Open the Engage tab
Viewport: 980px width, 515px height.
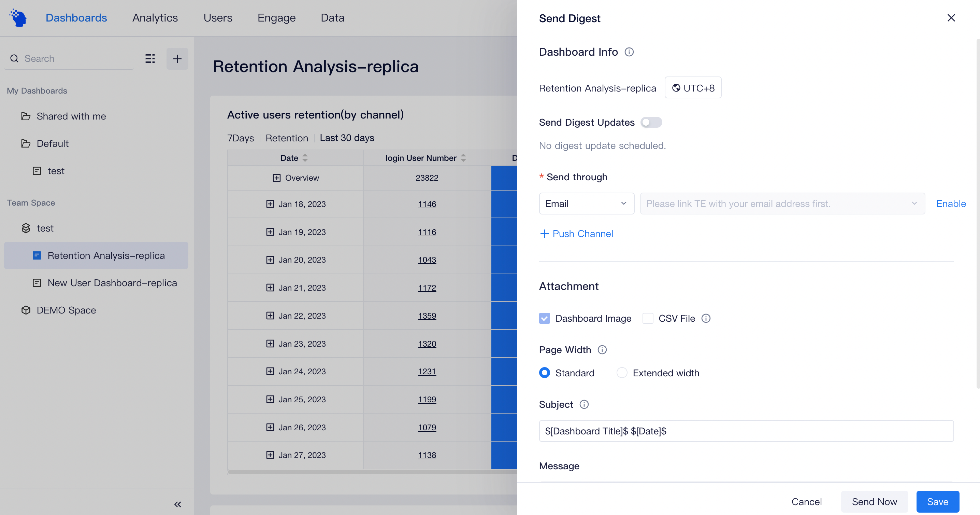277,18
